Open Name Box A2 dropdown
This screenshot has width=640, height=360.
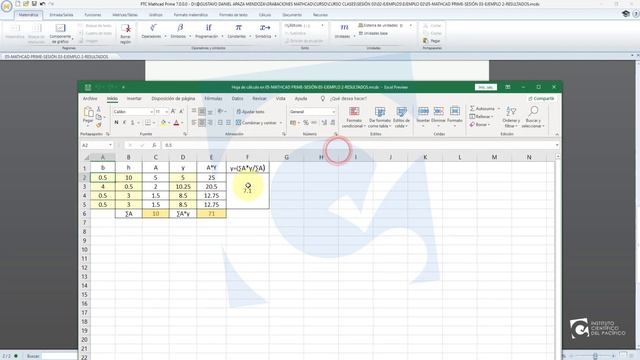(x=110, y=145)
